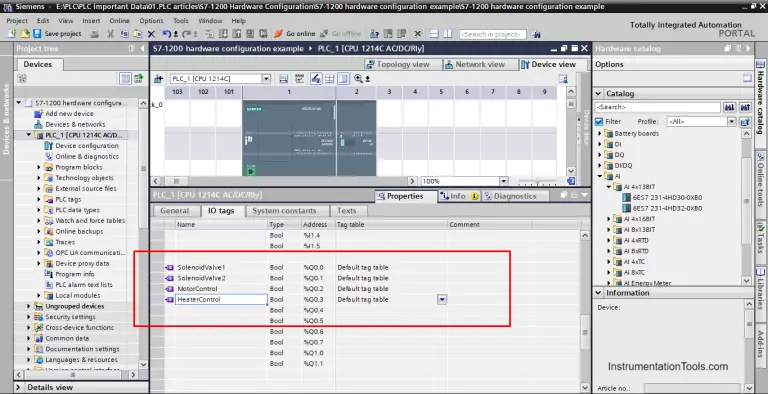Click the search binoculars icon beside project search
Screen dimensions: 768x394
(x=536, y=34)
